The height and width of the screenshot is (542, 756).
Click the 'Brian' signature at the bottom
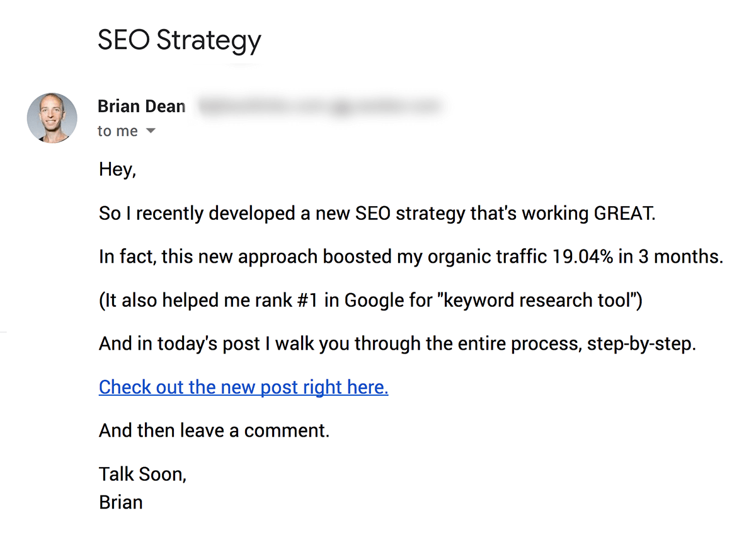pyautogui.click(x=121, y=502)
